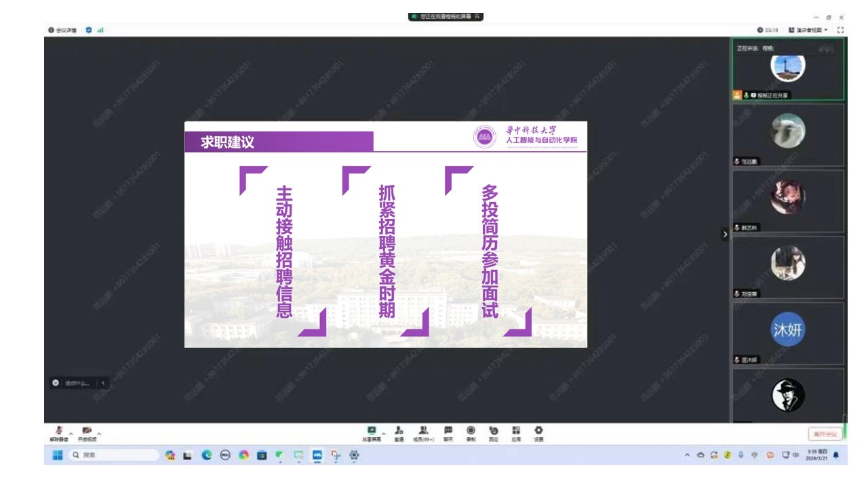Viewport: 868px width, 488px height.
Task: Open the 成员 participants list
Action: (423, 432)
